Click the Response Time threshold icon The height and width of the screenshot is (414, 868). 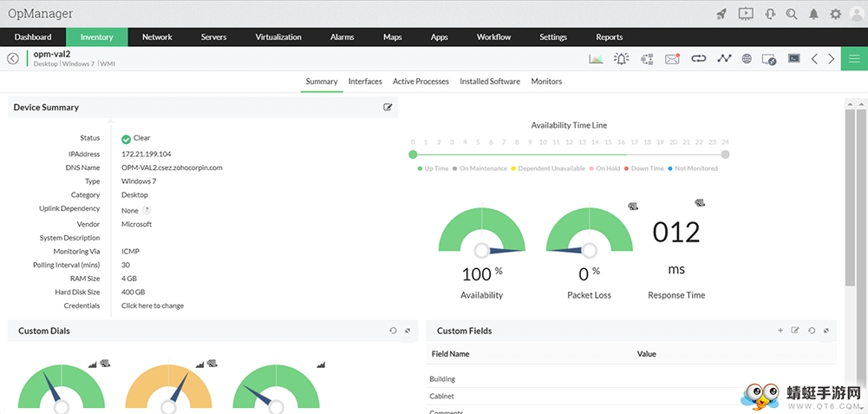(x=700, y=203)
